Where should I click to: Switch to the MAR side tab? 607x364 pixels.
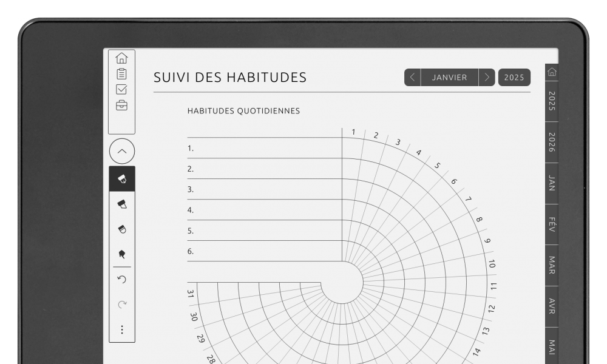pos(552,265)
